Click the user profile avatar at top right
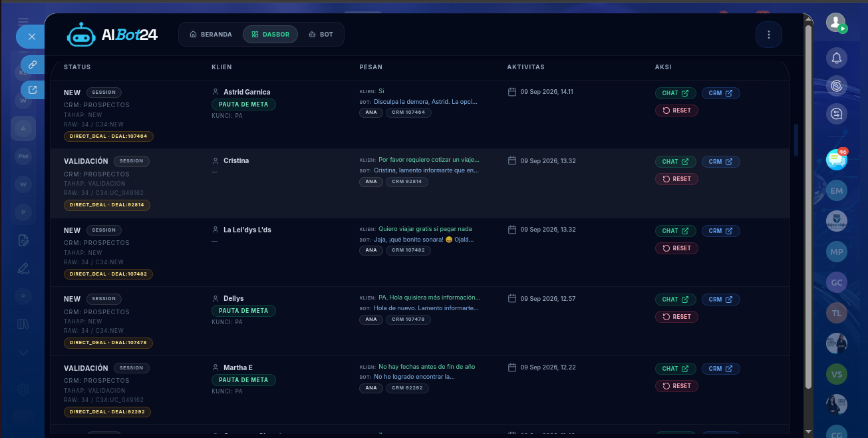The width and height of the screenshot is (868, 438). (836, 23)
